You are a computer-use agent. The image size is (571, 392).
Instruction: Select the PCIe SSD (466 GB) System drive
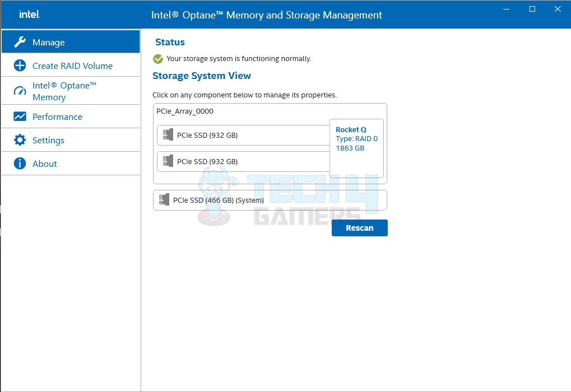[x=270, y=200]
